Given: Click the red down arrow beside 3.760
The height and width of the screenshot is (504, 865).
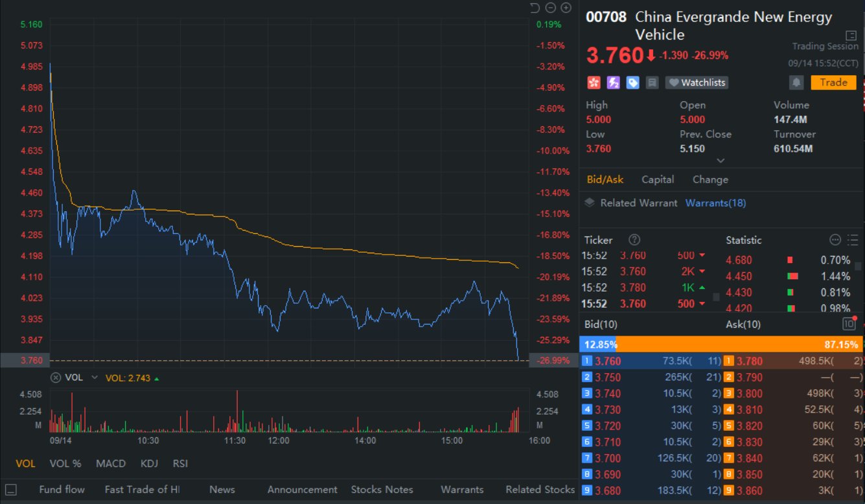Looking at the screenshot, I should pos(651,56).
